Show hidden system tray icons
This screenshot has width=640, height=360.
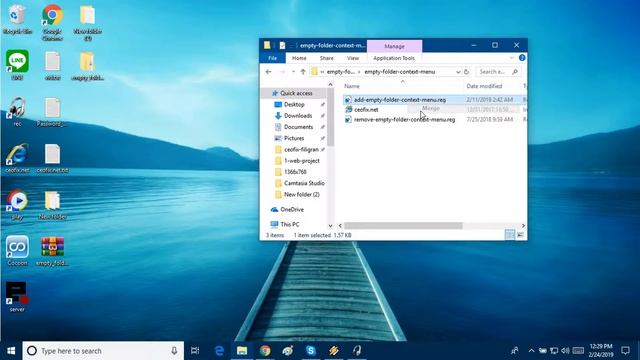click(x=531, y=351)
